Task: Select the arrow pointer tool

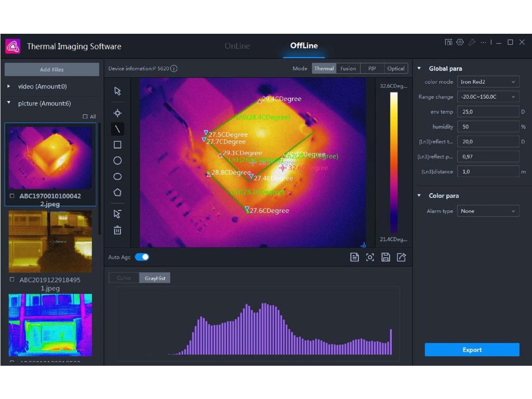Action: [x=117, y=91]
